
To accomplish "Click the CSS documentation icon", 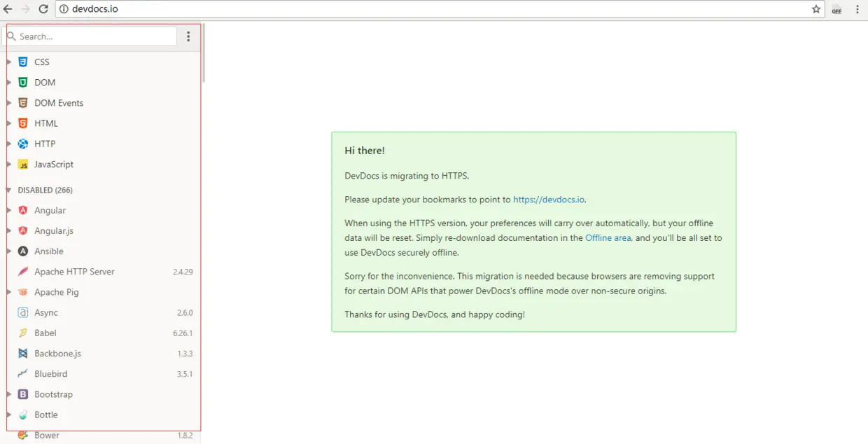I will click(x=23, y=62).
